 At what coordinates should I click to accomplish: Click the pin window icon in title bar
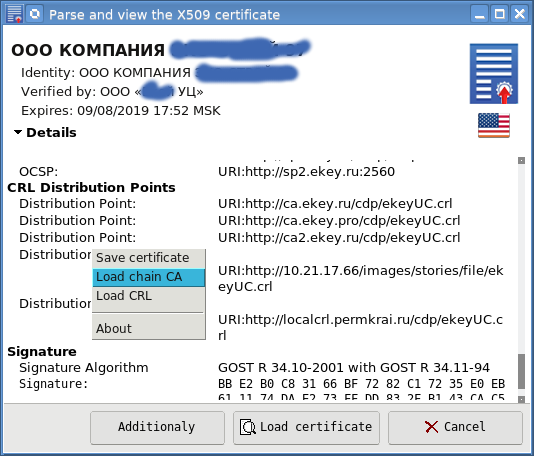[x=34, y=14]
